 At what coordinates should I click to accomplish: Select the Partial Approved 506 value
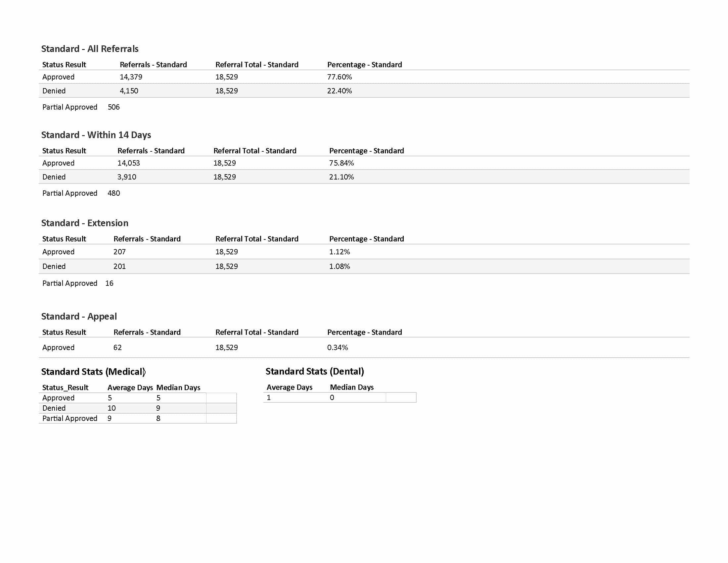point(114,107)
